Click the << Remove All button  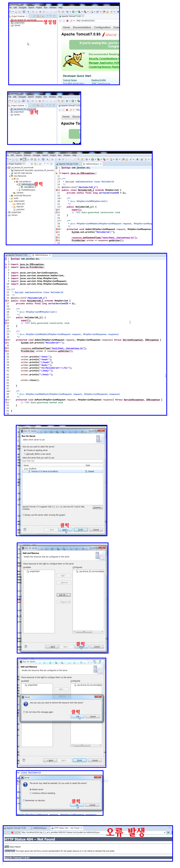64,602
